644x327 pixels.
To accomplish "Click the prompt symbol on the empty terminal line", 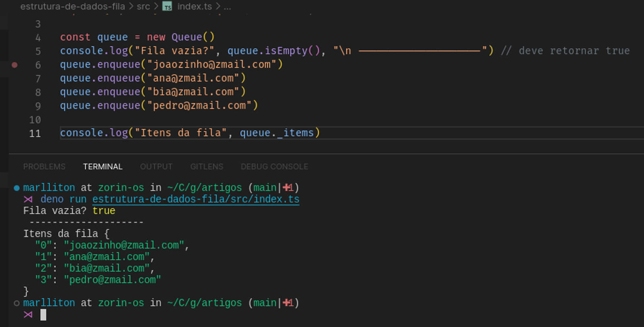I will point(28,315).
